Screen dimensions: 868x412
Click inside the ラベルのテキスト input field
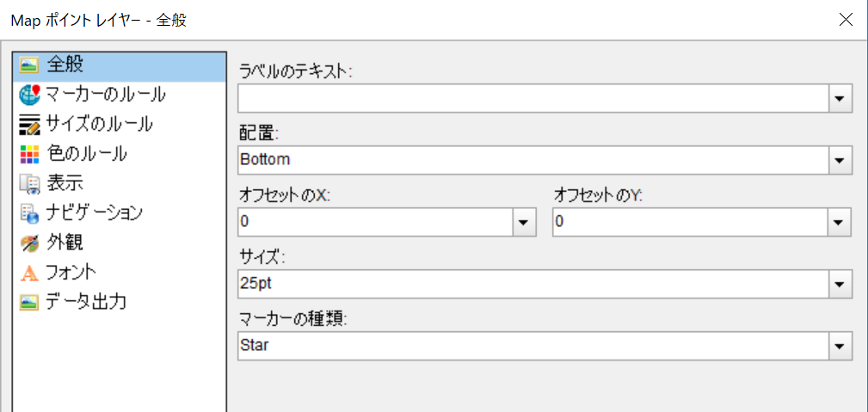click(x=533, y=99)
